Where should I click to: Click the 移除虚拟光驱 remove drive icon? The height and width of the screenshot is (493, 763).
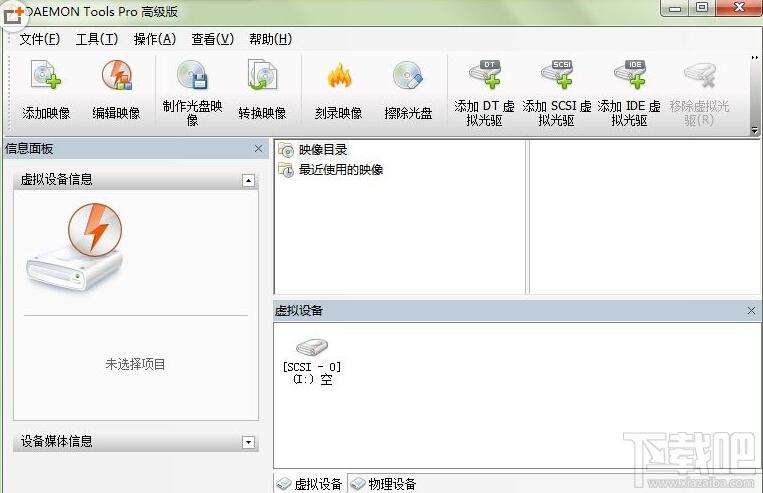[x=700, y=74]
